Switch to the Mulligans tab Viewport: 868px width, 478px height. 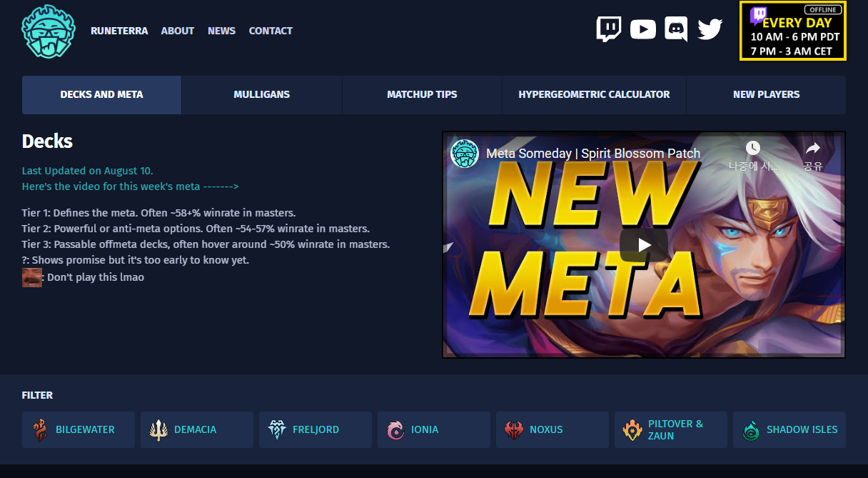[262, 94]
